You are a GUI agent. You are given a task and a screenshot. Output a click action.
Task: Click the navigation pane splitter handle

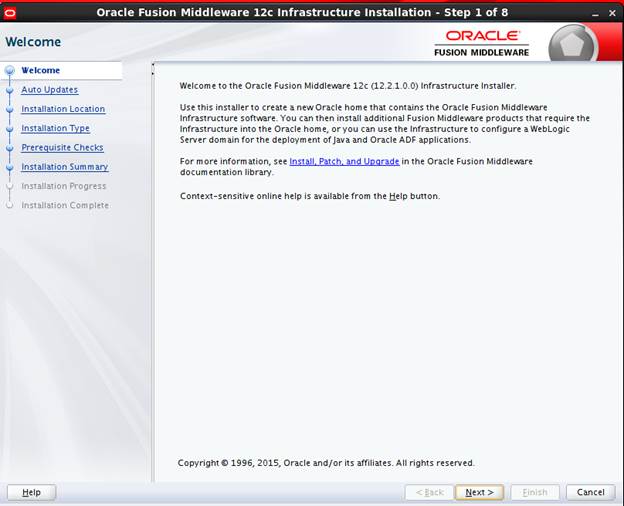pyautogui.click(x=153, y=71)
